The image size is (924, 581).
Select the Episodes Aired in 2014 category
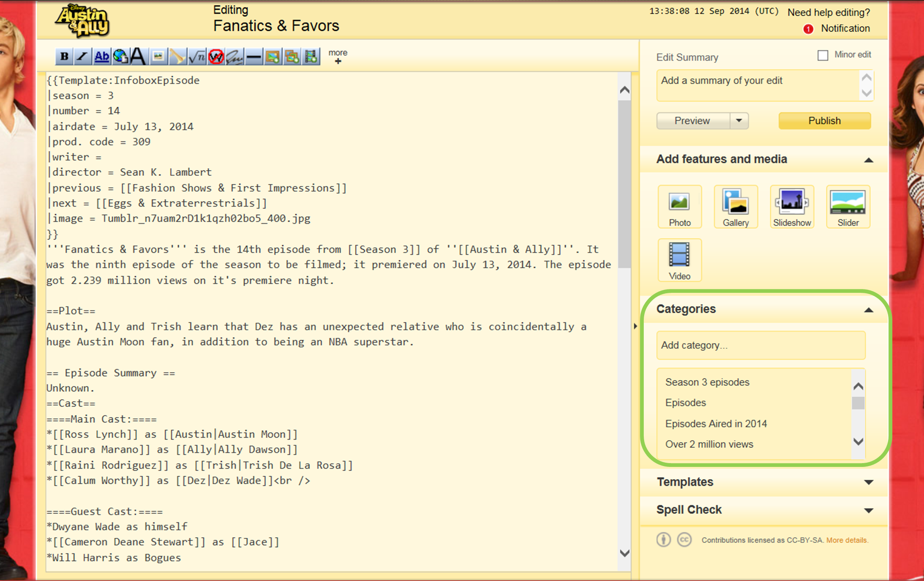tap(716, 423)
